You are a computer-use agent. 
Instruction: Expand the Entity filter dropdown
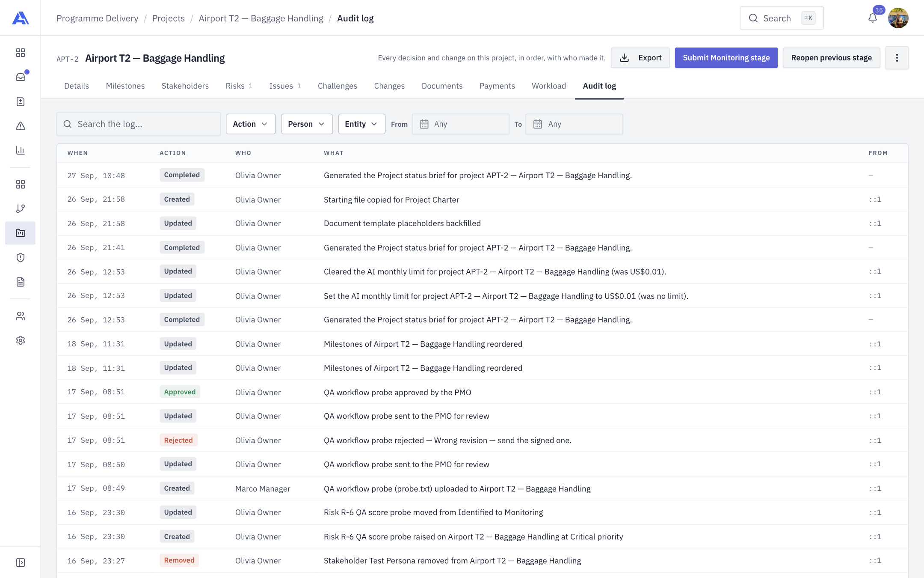tap(361, 124)
